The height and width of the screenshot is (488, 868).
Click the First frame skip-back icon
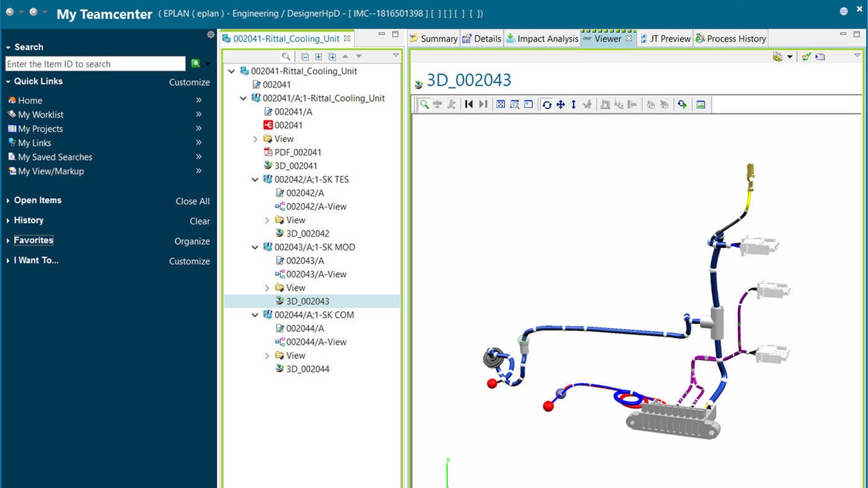(469, 105)
